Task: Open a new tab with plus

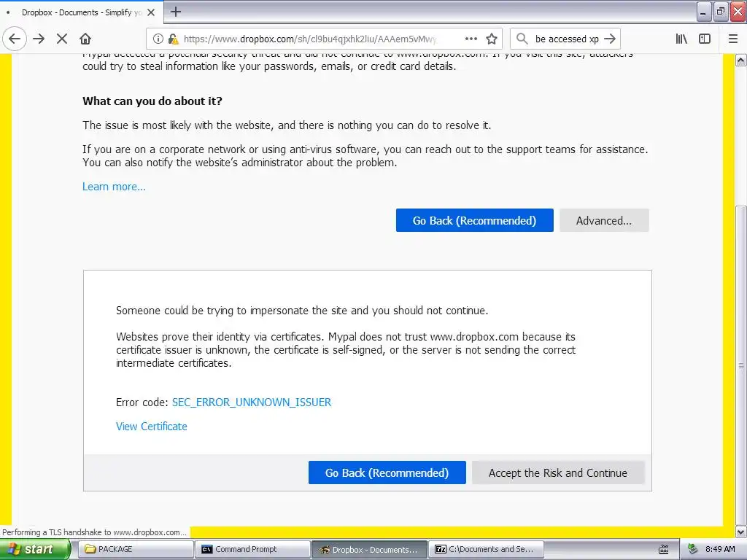Action: [x=176, y=12]
